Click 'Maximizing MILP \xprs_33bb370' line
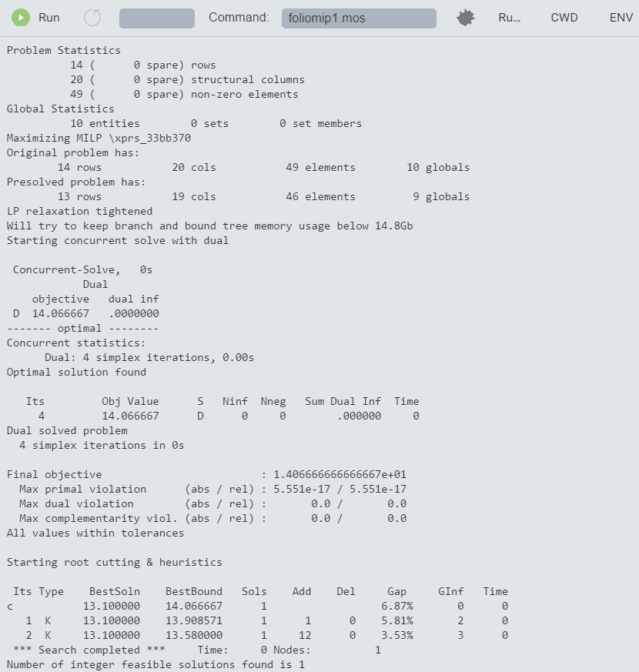This screenshot has height=672, width=639. (x=99, y=138)
